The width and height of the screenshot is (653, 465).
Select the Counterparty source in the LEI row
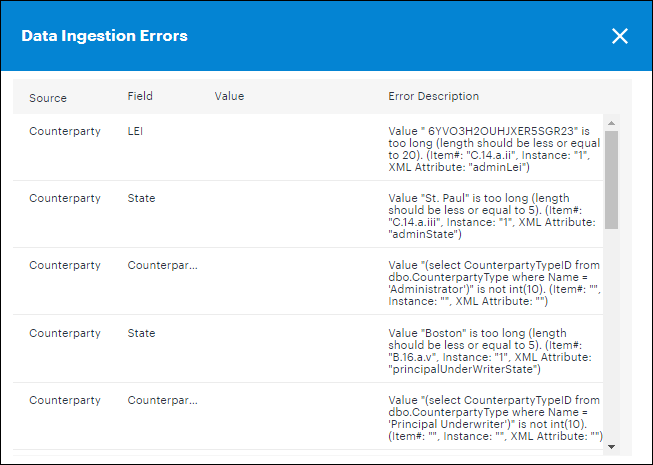pos(65,131)
